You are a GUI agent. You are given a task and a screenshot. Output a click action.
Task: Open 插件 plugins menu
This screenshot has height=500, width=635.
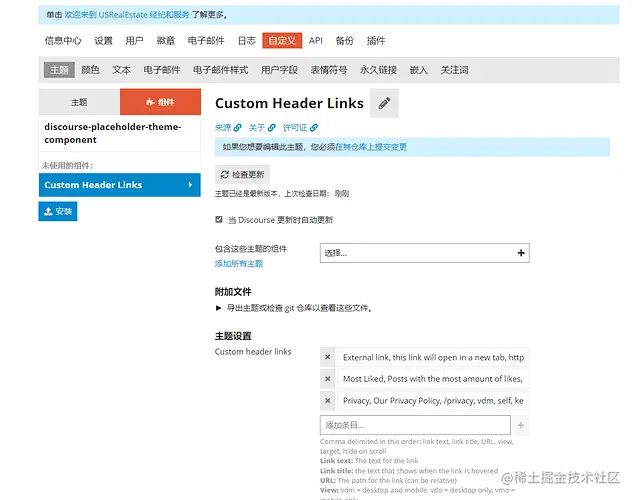coord(376,40)
